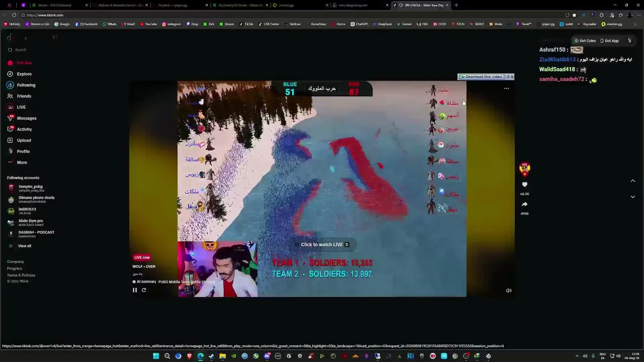This screenshot has height=362, width=644.
Task: Open the Friends page
Action: 20,96
